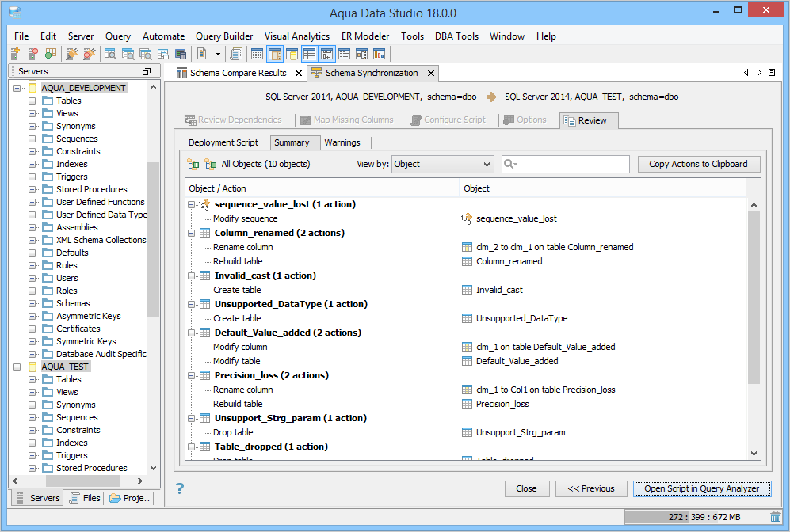Viewport: 790px width, 532px height.
Task: Toggle the highlighted table grid toolbar button
Action: coord(309,53)
